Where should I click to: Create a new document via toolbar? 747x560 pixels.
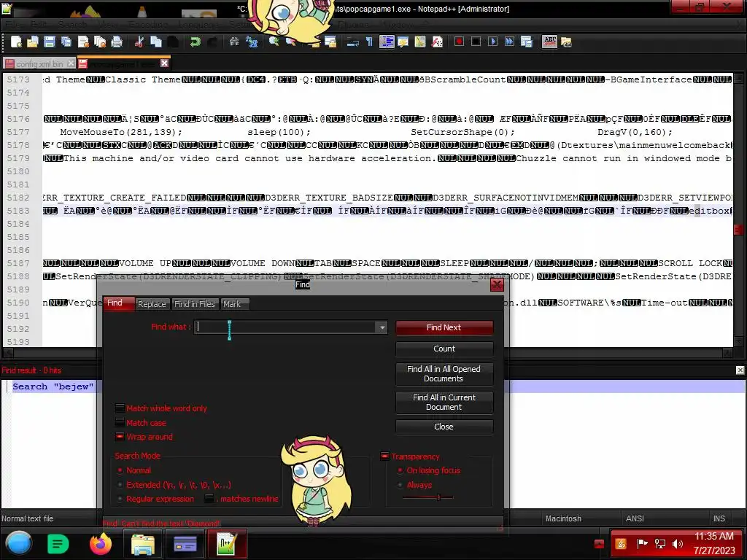click(16, 42)
